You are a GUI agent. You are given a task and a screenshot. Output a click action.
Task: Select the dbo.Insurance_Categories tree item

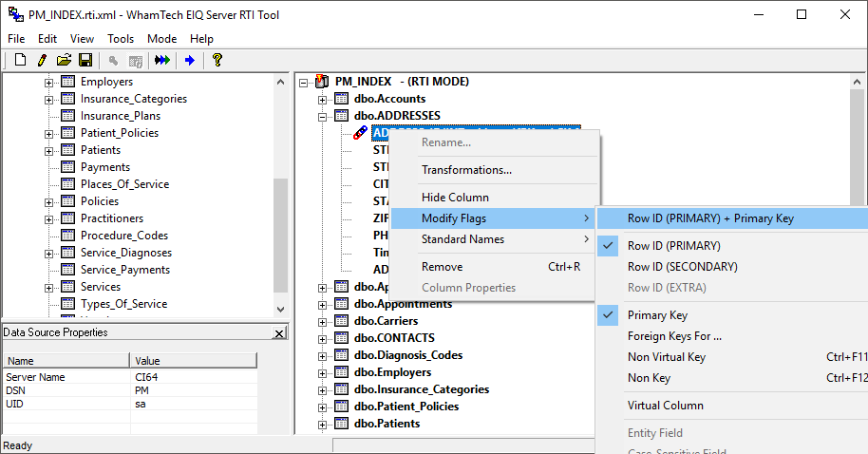click(422, 389)
